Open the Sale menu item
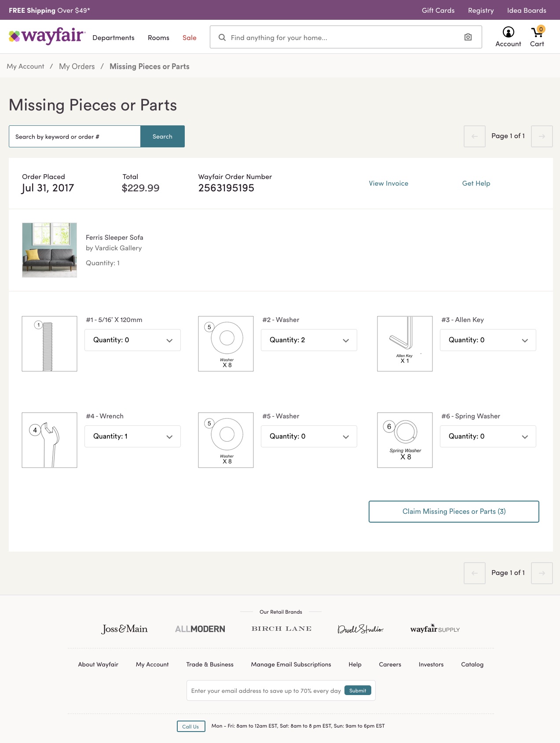The image size is (560, 743). coord(189,38)
